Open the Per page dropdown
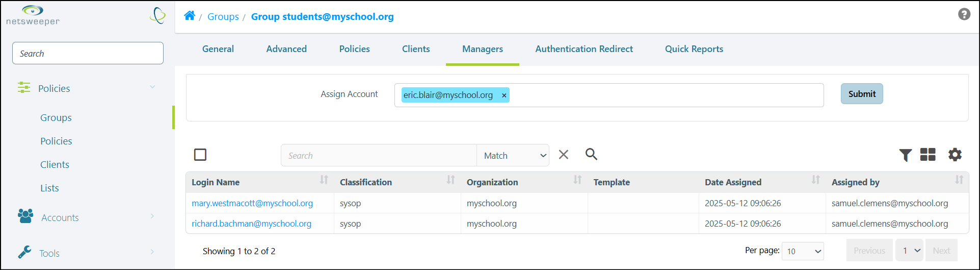 (x=803, y=251)
